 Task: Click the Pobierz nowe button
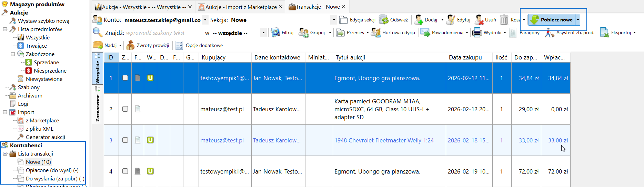(x=552, y=20)
